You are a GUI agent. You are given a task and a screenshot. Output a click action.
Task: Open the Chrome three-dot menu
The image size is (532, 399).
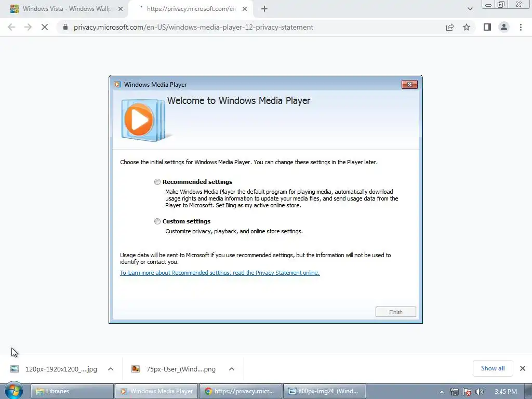point(521,27)
